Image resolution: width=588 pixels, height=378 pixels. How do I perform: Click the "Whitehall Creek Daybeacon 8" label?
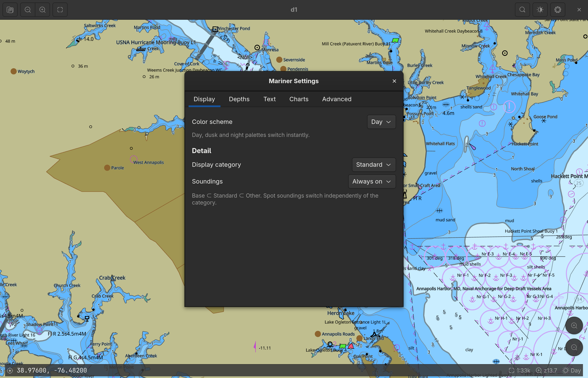tap(454, 31)
